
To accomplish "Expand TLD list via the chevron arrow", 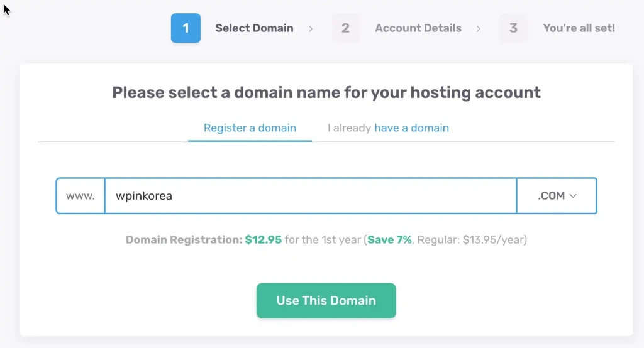I will (573, 196).
